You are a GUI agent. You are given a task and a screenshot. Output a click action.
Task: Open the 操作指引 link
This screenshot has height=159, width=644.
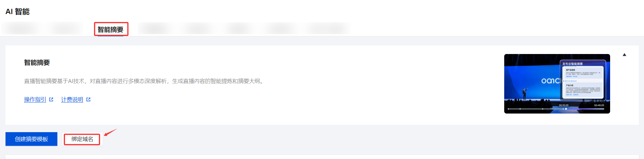pos(35,99)
